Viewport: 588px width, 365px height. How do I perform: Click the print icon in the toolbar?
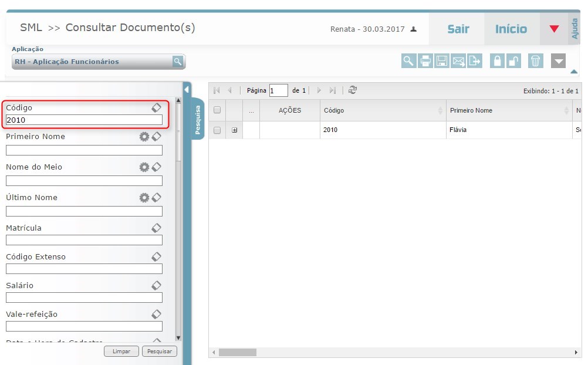(425, 61)
